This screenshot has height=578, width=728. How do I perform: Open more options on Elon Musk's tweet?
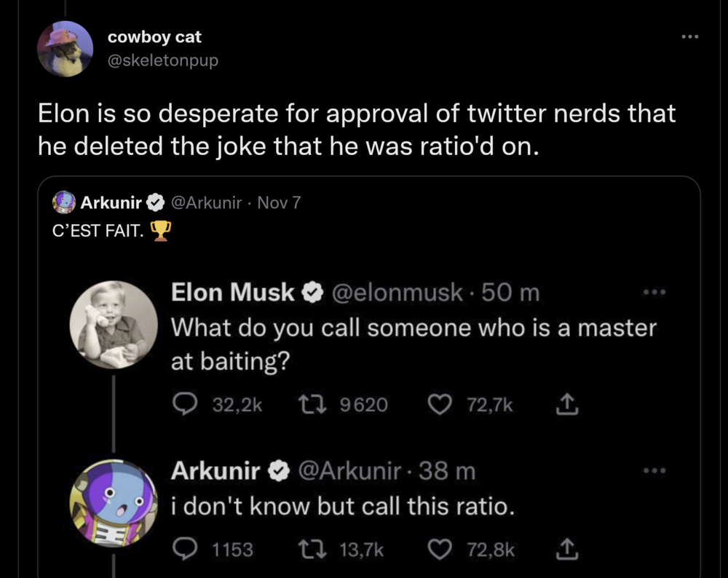coord(655,293)
